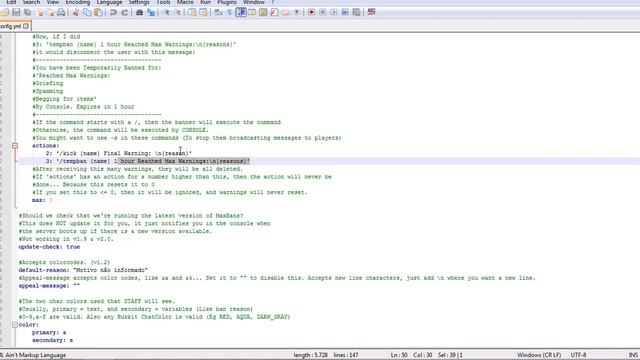Click the 'Ln : 50' status bar field
This screenshot has width=640, height=360.
tap(399, 355)
